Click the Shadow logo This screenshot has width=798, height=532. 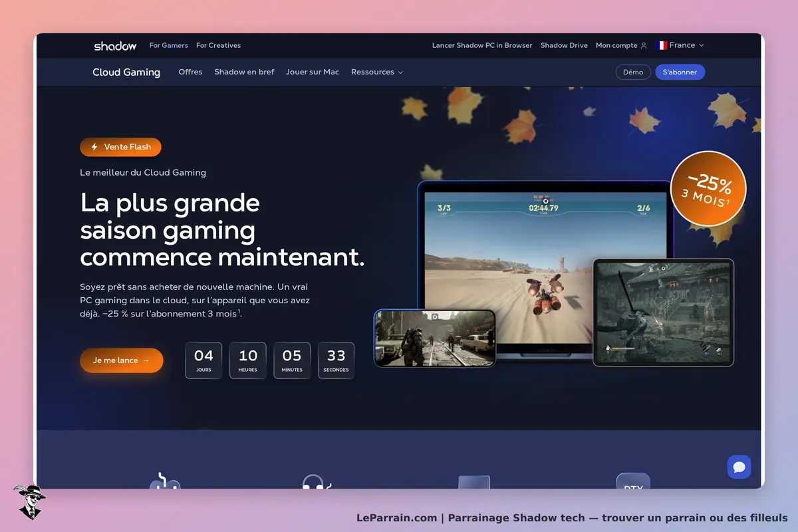115,46
